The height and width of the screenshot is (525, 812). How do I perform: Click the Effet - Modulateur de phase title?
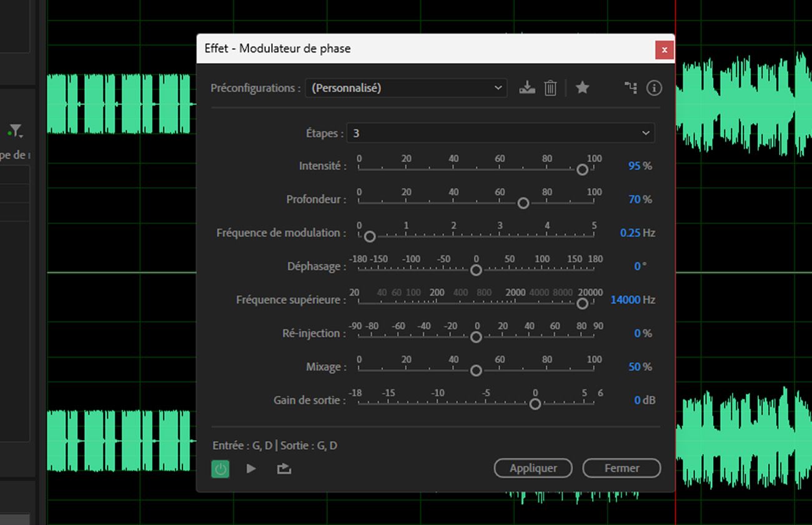coord(277,48)
